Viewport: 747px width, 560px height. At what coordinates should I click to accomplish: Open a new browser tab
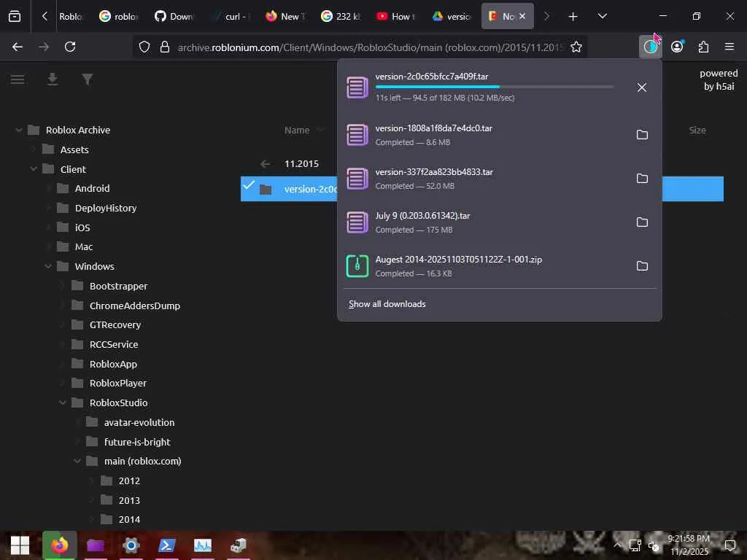(573, 17)
